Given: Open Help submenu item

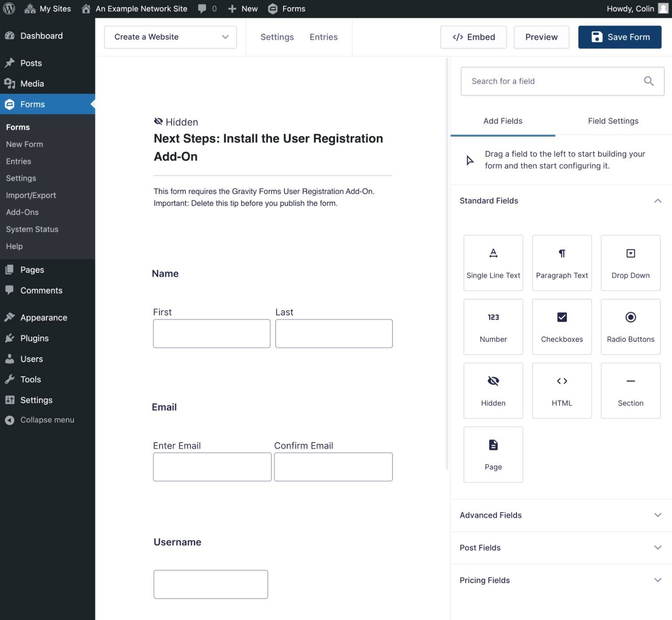Looking at the screenshot, I should pyautogui.click(x=14, y=246).
